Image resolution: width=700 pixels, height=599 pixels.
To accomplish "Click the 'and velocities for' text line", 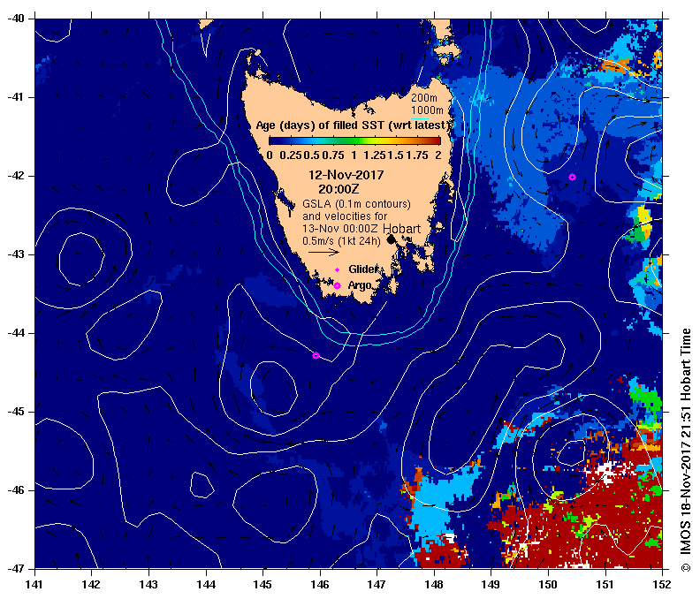I will [x=345, y=216].
